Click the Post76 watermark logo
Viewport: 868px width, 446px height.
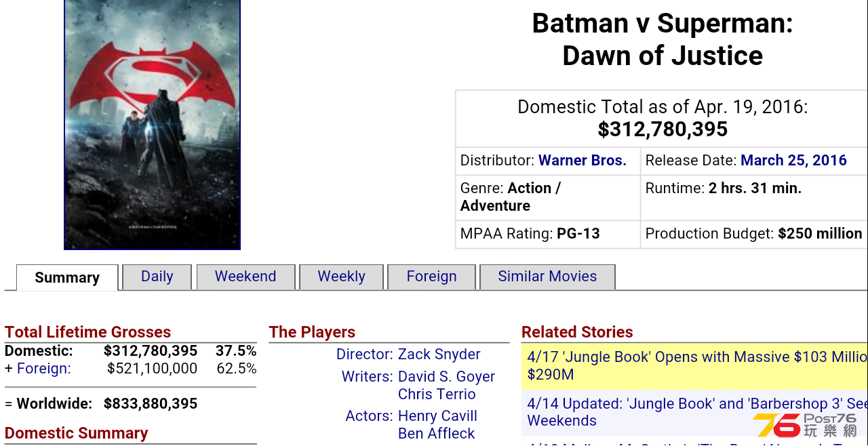(x=806, y=425)
